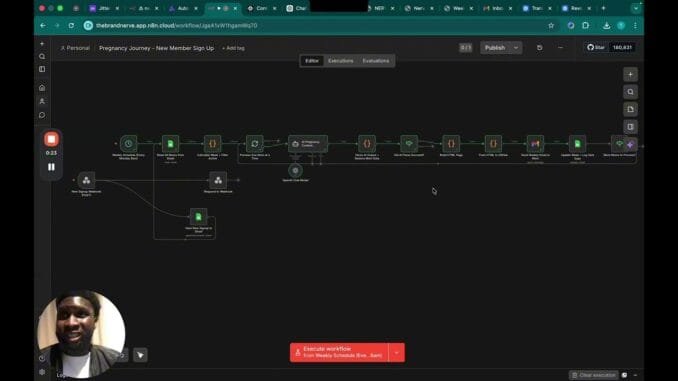Viewport: 678px width, 381px height.
Task: Open the first Google Sheets node after the schedule
Action: click(x=170, y=144)
